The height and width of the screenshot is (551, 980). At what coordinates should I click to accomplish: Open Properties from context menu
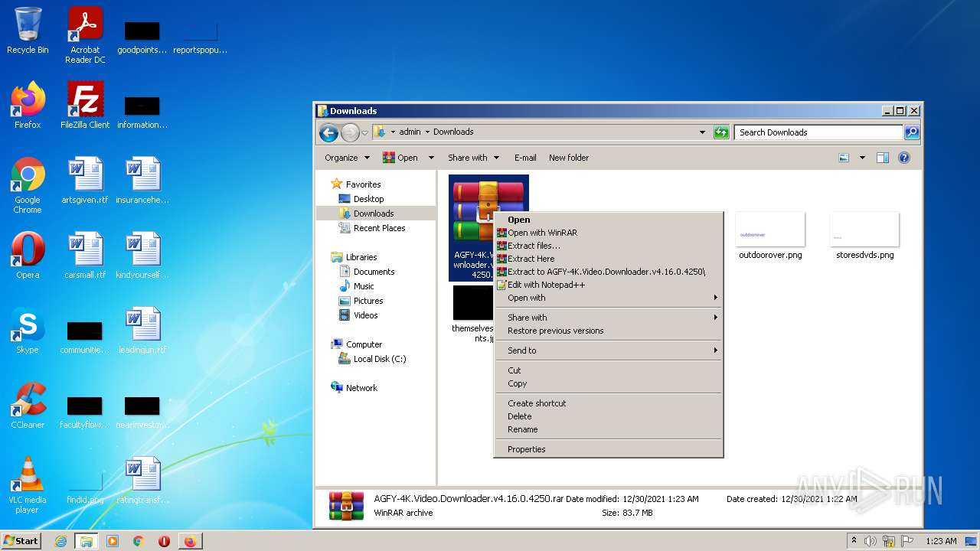[609, 449]
